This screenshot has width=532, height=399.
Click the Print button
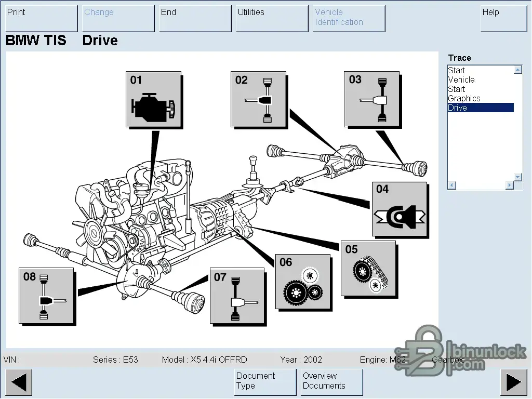pos(42,18)
